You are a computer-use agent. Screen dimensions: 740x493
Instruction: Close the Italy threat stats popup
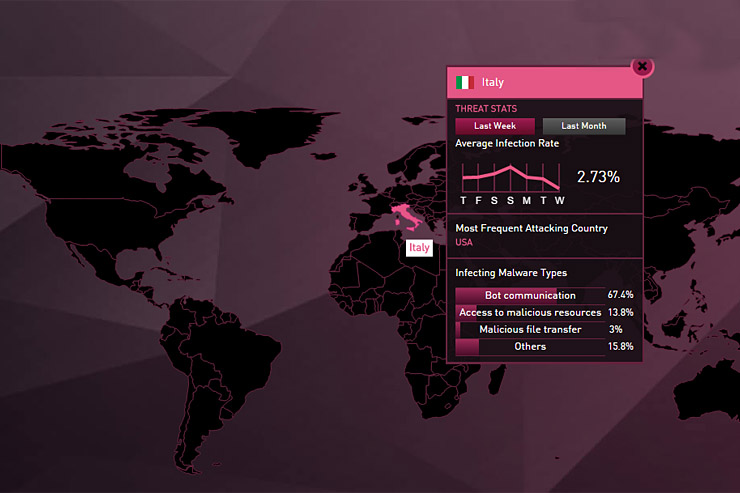coord(643,67)
